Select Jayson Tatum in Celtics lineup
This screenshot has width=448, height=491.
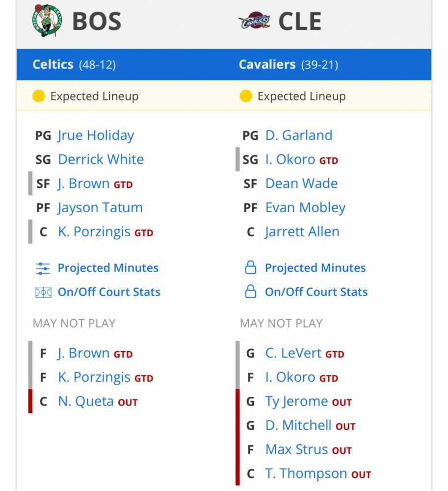coord(100,208)
